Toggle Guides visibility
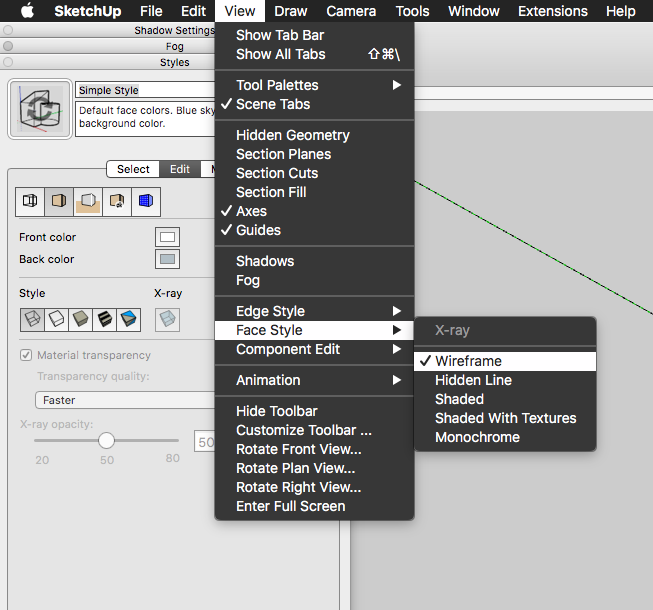The height and width of the screenshot is (610, 653). (314, 230)
